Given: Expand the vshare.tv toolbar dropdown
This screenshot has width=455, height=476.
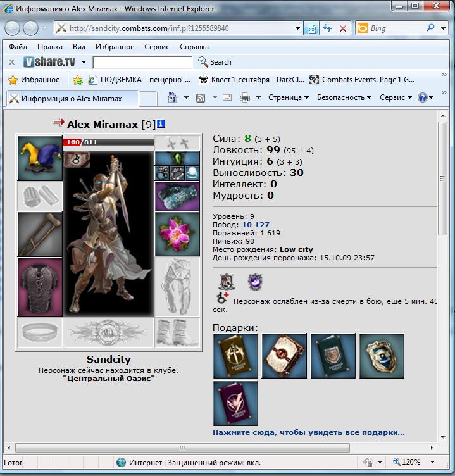Looking at the screenshot, I should point(84,62).
